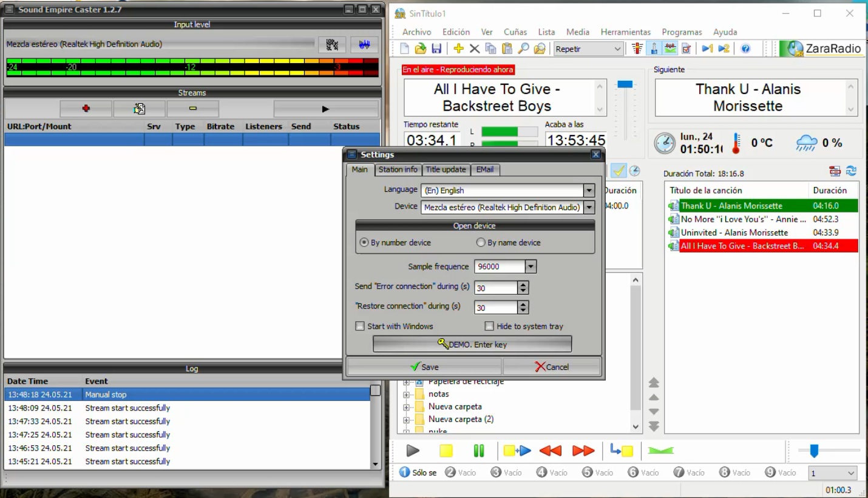Click the Cancel button in Settings

552,367
